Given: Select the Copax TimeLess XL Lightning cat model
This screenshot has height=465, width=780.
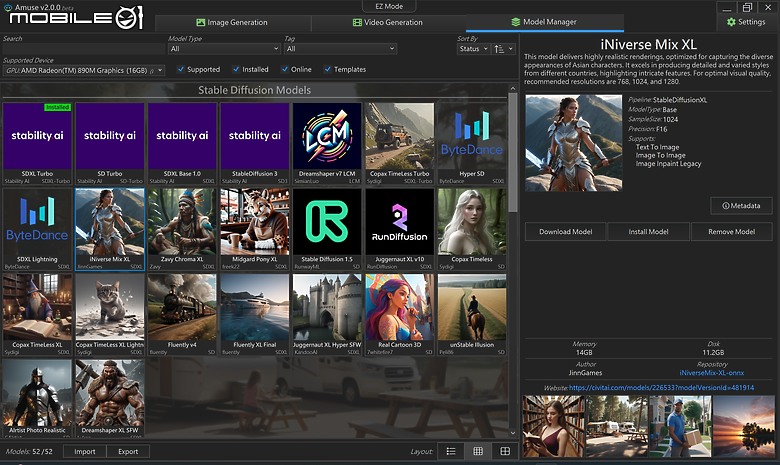Looking at the screenshot, I should pos(110,315).
